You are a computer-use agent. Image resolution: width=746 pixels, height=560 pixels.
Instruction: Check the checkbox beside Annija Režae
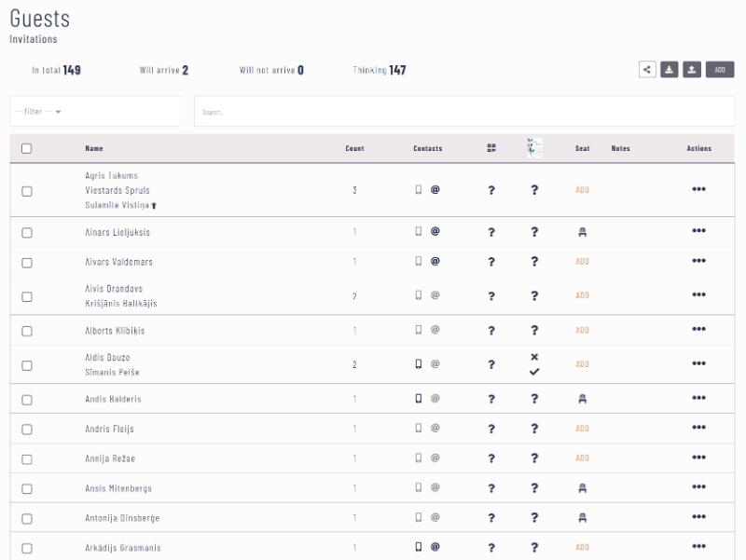click(x=27, y=458)
